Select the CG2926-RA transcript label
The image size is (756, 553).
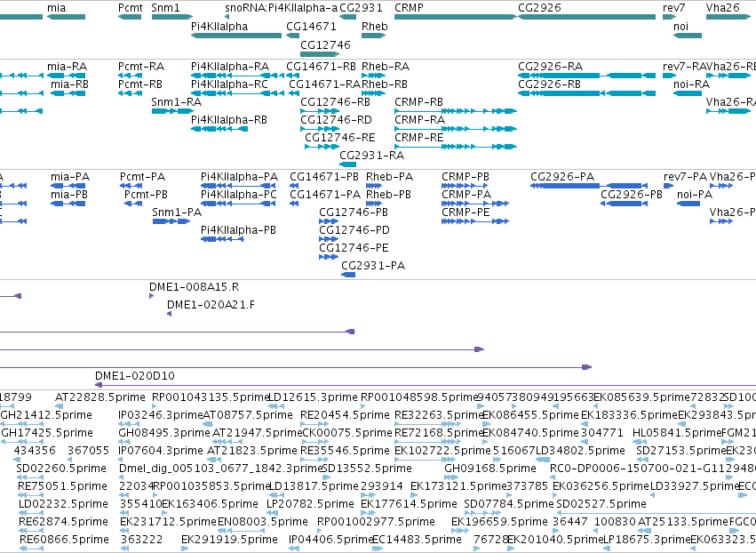pos(550,66)
